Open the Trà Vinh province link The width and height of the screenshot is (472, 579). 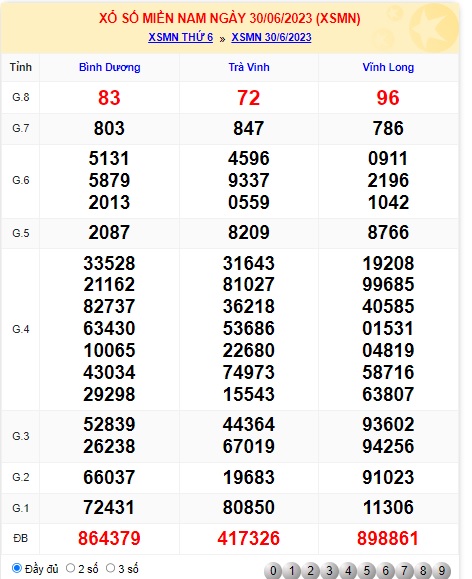point(249,67)
